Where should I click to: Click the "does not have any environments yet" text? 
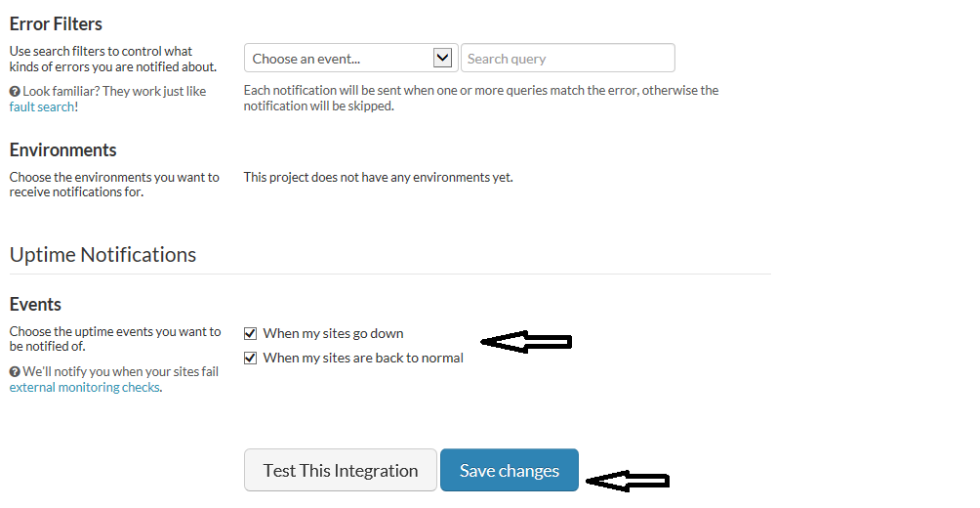pos(378,178)
